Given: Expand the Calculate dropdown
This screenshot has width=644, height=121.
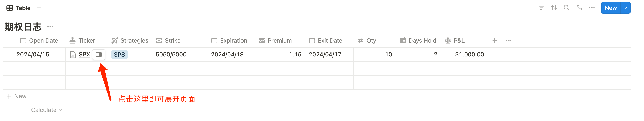Looking at the screenshot, I should coord(47,110).
